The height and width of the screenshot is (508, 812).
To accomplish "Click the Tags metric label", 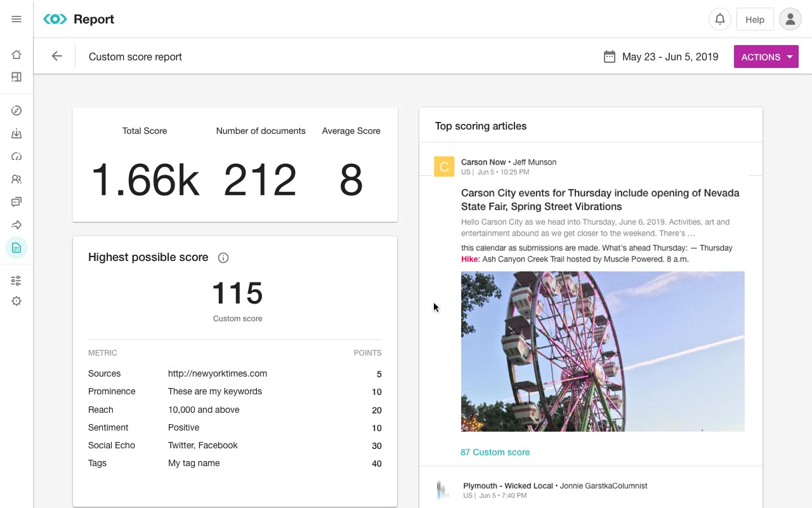I will [x=97, y=463].
